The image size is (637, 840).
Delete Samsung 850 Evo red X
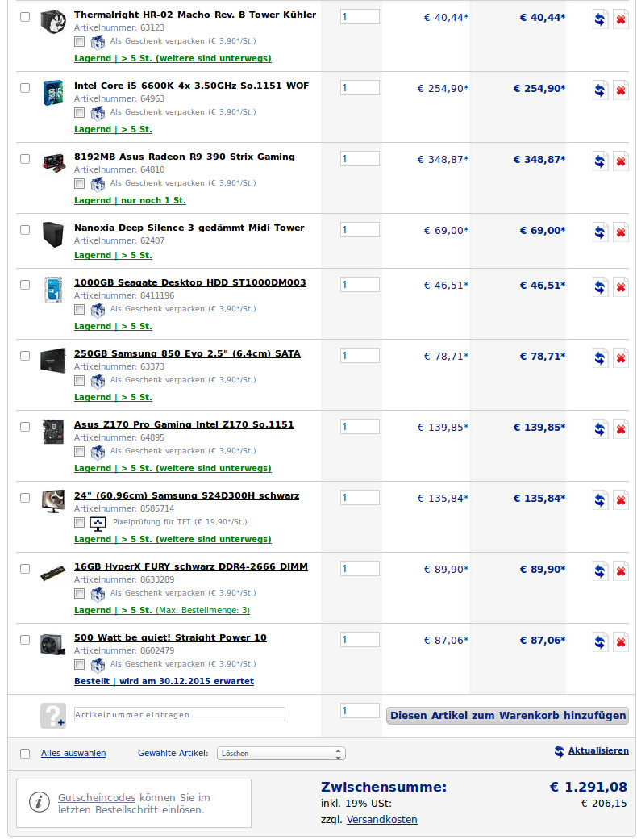coord(621,358)
